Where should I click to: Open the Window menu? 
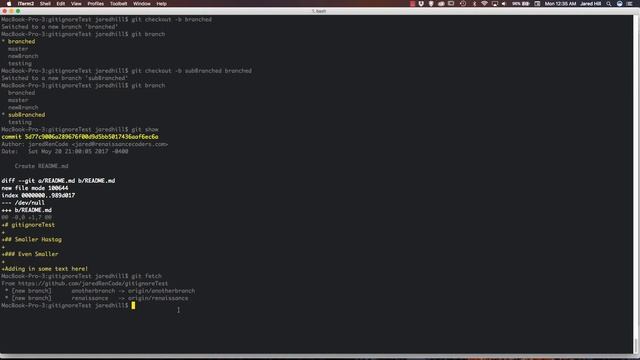tap(142, 4)
